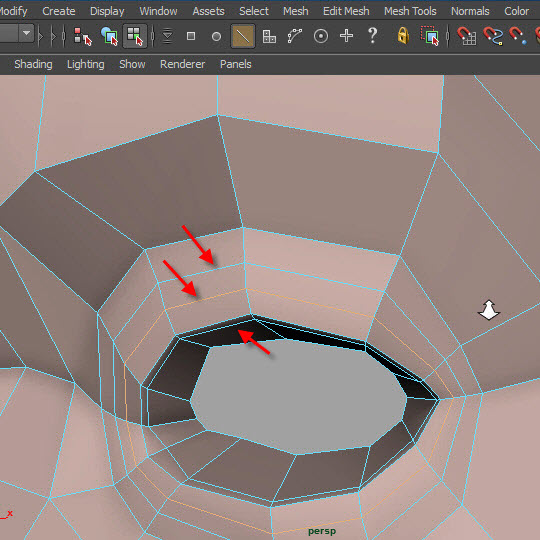Image resolution: width=540 pixels, height=540 pixels.
Task: Enable snap to points magnet
Action: [x=518, y=36]
